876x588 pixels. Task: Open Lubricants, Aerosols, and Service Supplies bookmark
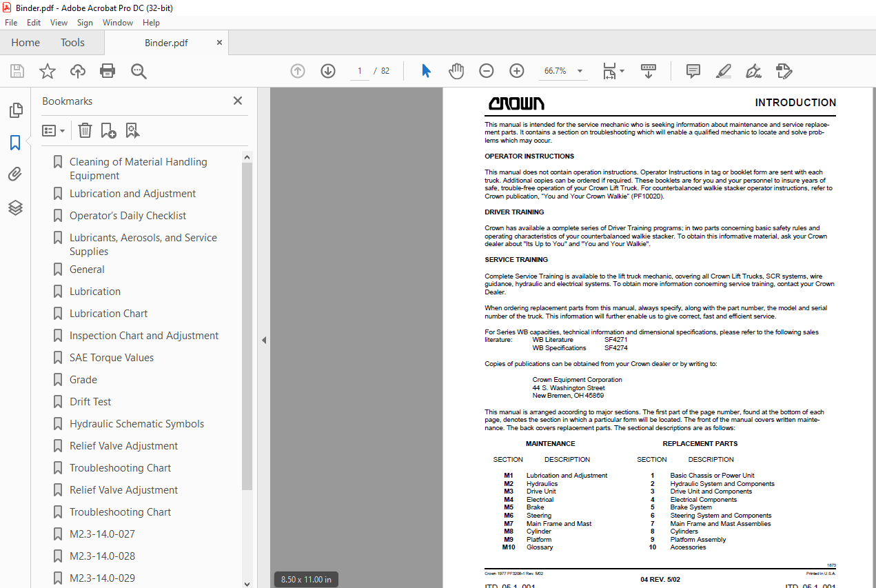(x=143, y=244)
